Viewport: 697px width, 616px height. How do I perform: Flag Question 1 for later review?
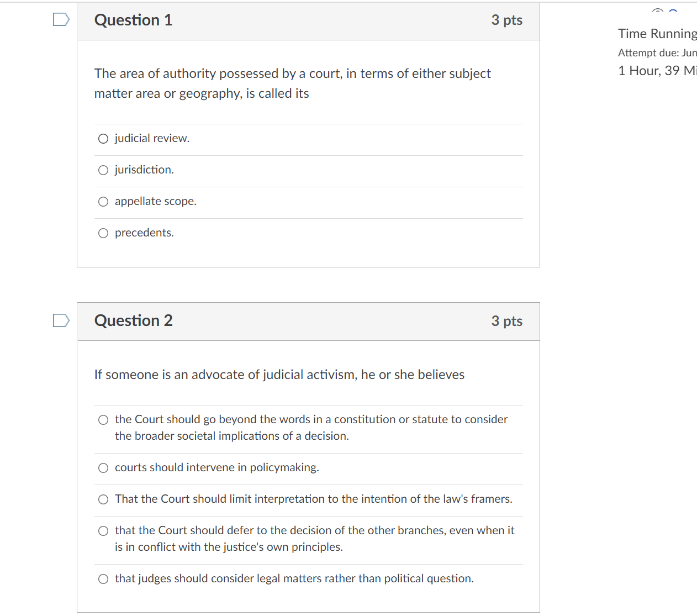(x=61, y=20)
